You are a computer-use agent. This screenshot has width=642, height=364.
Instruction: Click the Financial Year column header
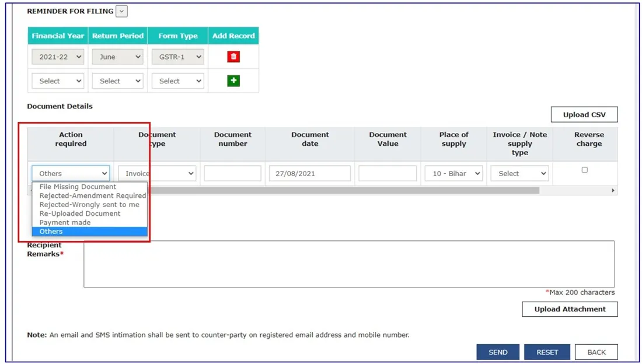pyautogui.click(x=58, y=36)
